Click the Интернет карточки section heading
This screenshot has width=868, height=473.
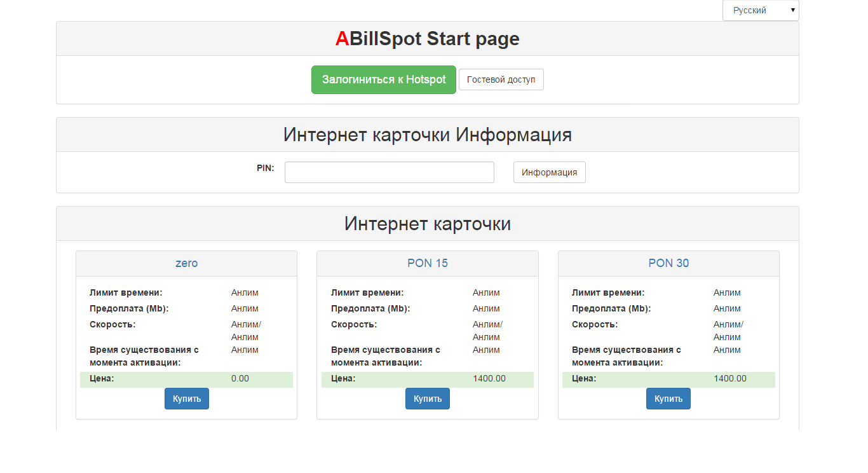tap(428, 224)
